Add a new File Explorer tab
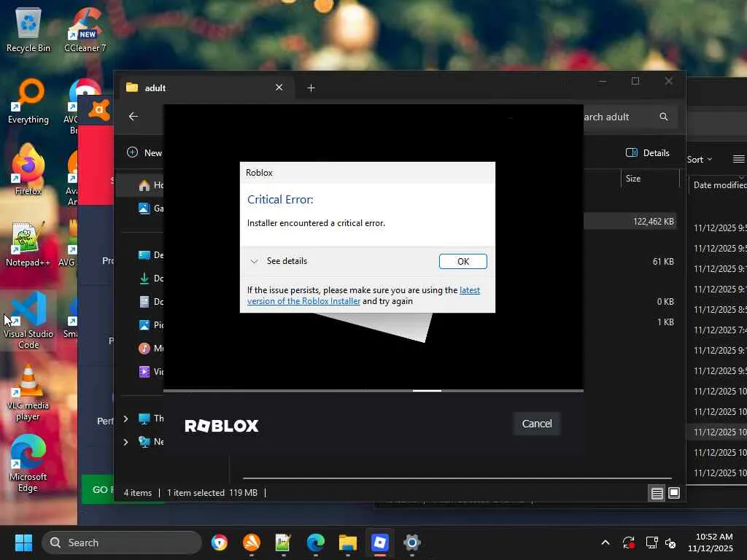Viewport: 747px width, 560px height. tap(311, 88)
